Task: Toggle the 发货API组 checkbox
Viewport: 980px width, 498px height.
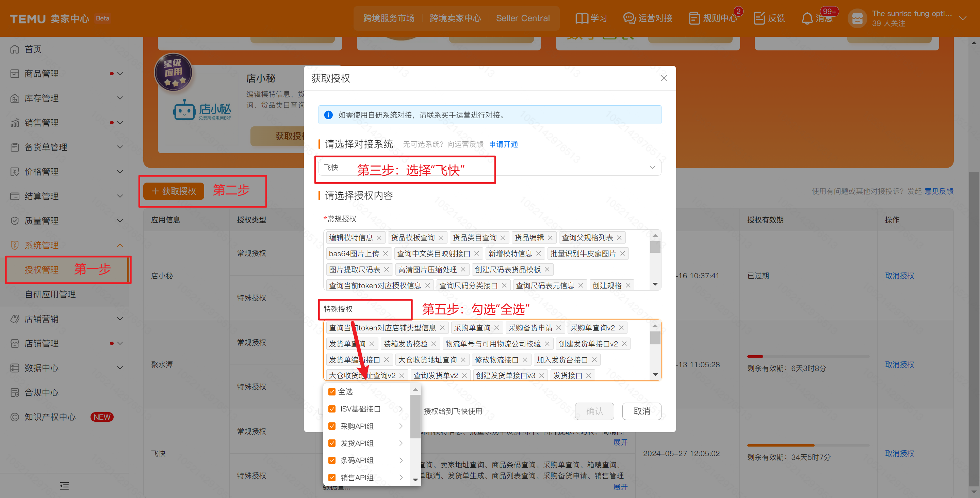Action: (332, 443)
